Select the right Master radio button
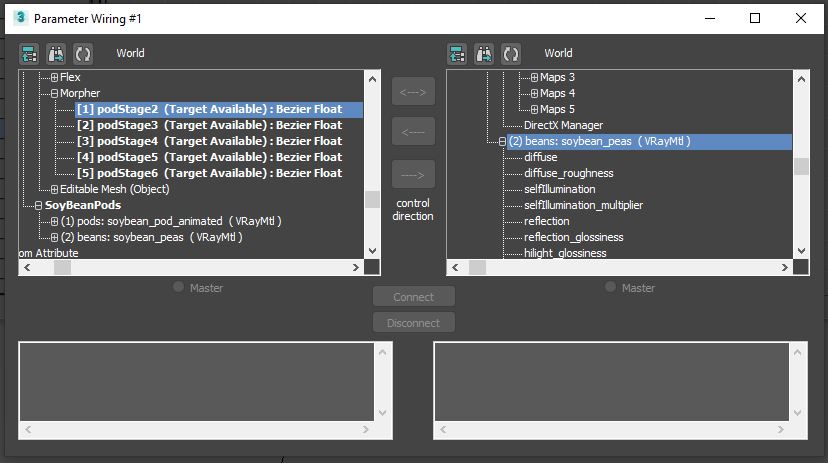Screen dimensions: 828x463 (x=611, y=287)
